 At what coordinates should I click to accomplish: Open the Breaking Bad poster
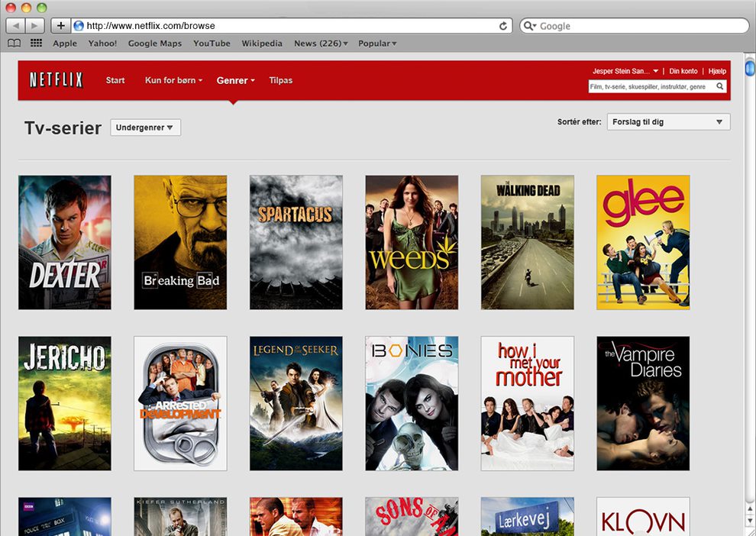[180, 243]
